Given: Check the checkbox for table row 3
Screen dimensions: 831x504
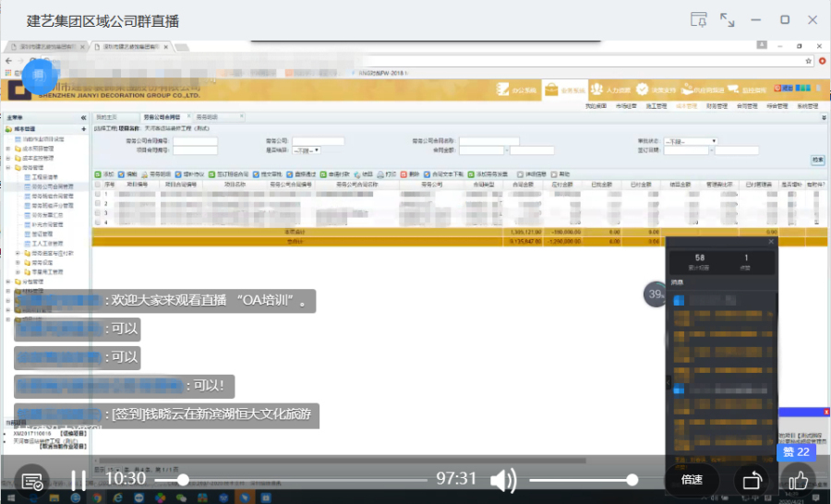Looking at the screenshot, I should pos(98,213).
